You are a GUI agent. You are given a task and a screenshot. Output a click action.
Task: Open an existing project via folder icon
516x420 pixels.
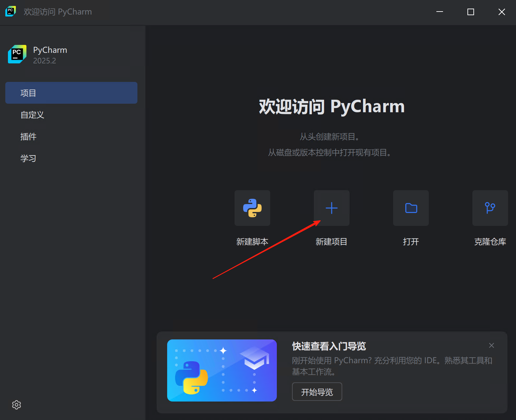tap(411, 208)
